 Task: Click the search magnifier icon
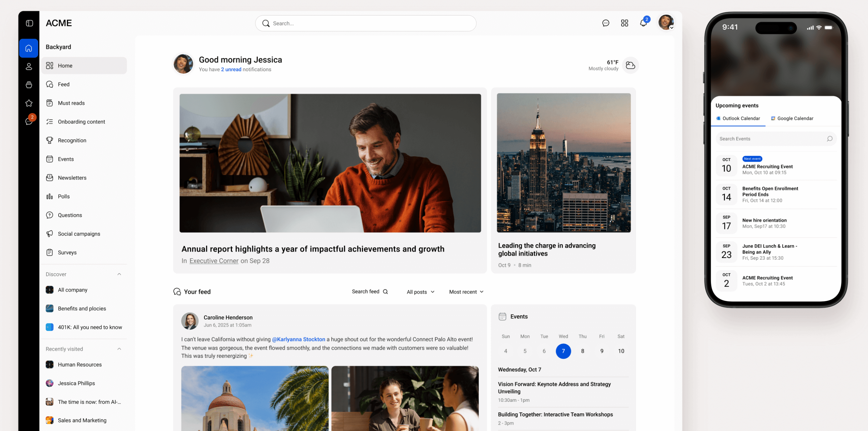(266, 23)
